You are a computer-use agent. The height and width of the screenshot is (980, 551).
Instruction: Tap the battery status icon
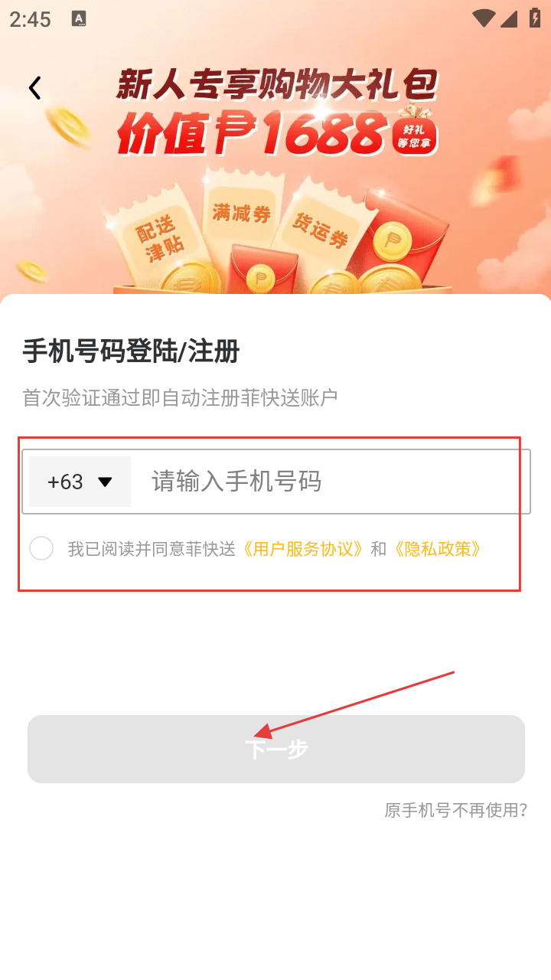pos(535,18)
